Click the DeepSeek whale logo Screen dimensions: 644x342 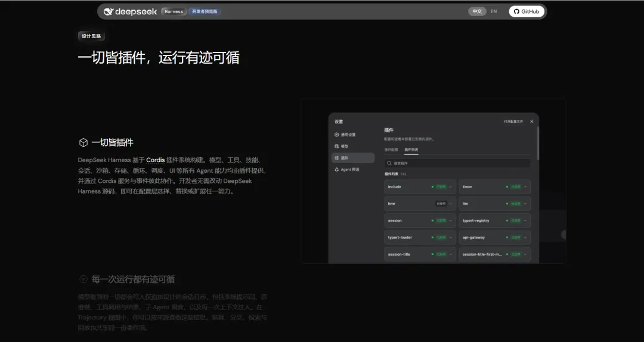click(x=109, y=11)
